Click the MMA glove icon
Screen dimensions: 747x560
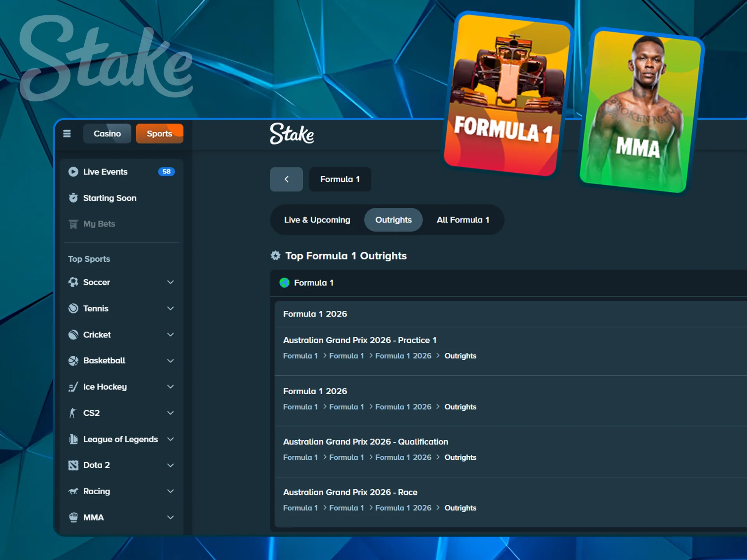pos(73,517)
